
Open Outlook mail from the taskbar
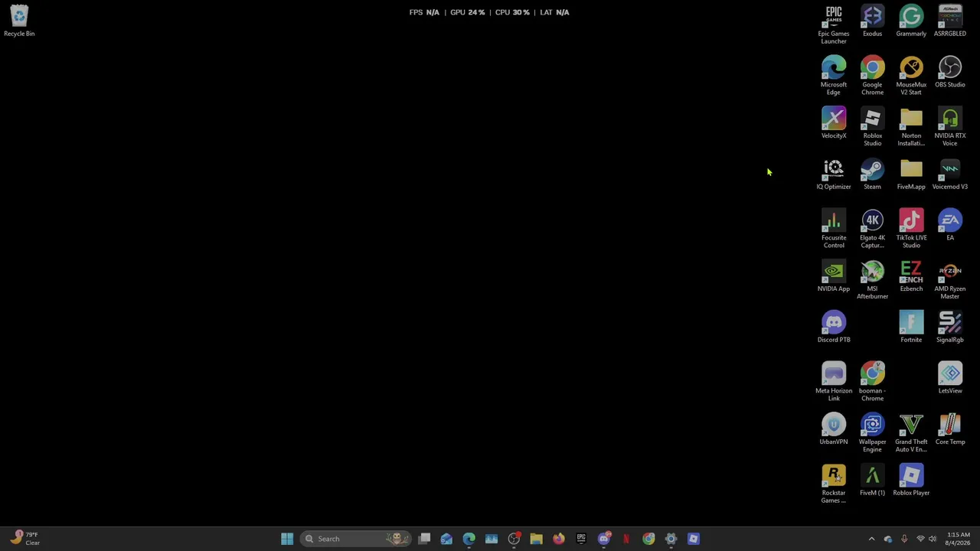(x=446, y=539)
